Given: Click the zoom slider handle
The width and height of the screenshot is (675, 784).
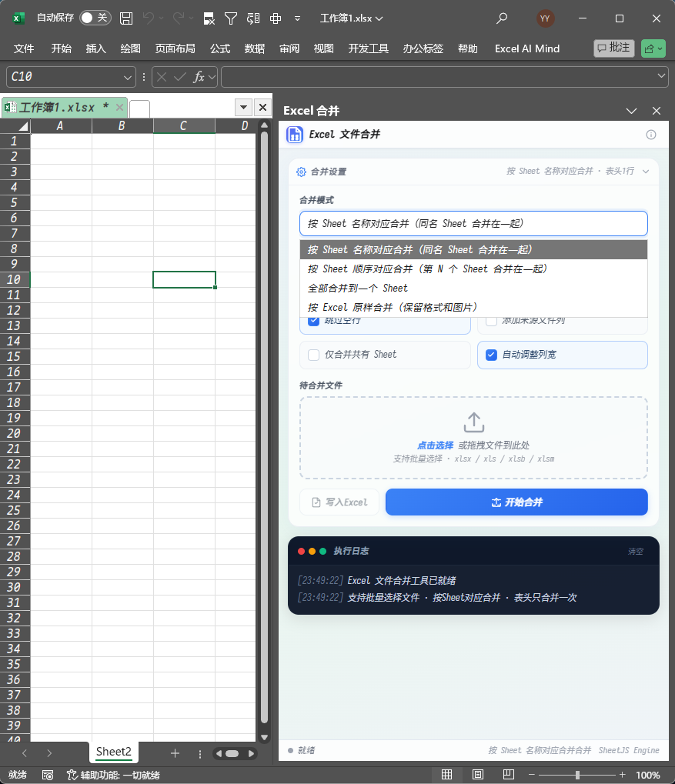Looking at the screenshot, I should 577,775.
